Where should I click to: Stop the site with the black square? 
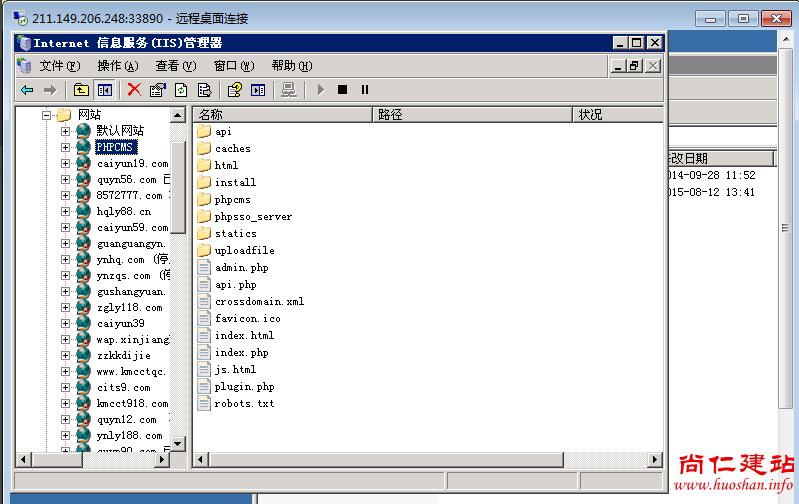pos(342,90)
